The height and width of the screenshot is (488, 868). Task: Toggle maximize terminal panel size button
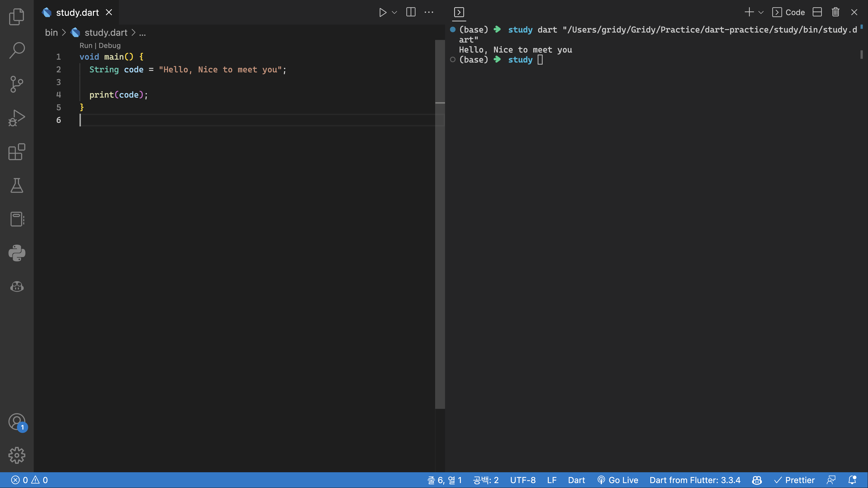pos(817,13)
